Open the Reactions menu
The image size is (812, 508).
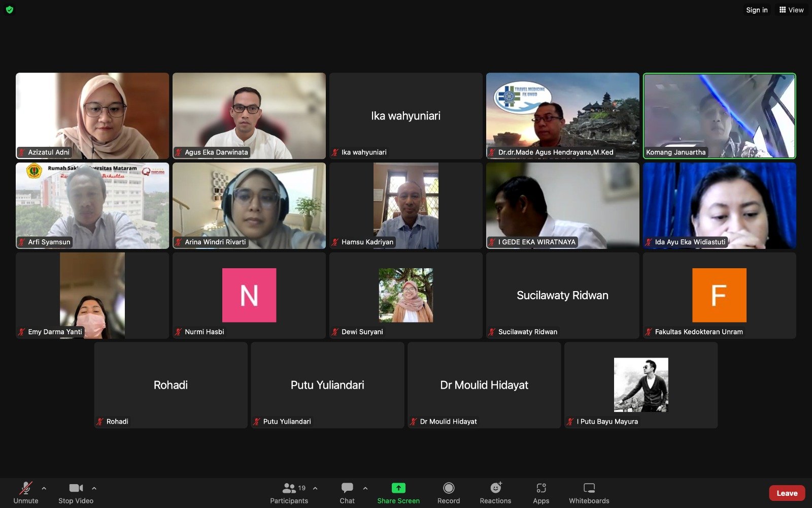click(495, 489)
